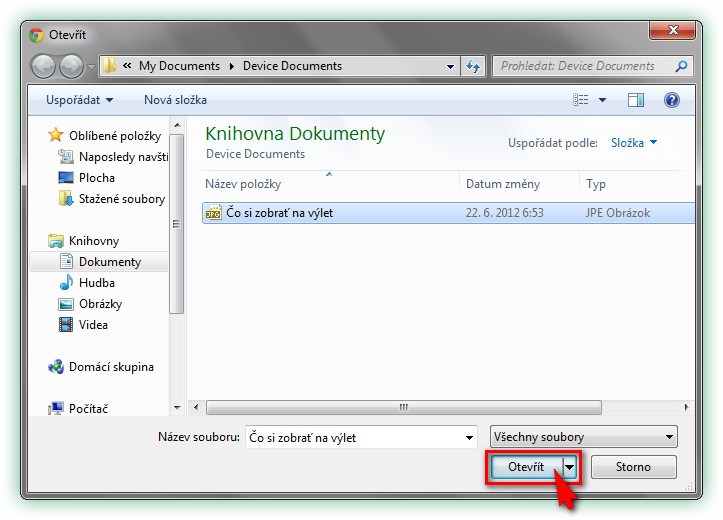Click the Naposledy navštívené icon

[66, 156]
